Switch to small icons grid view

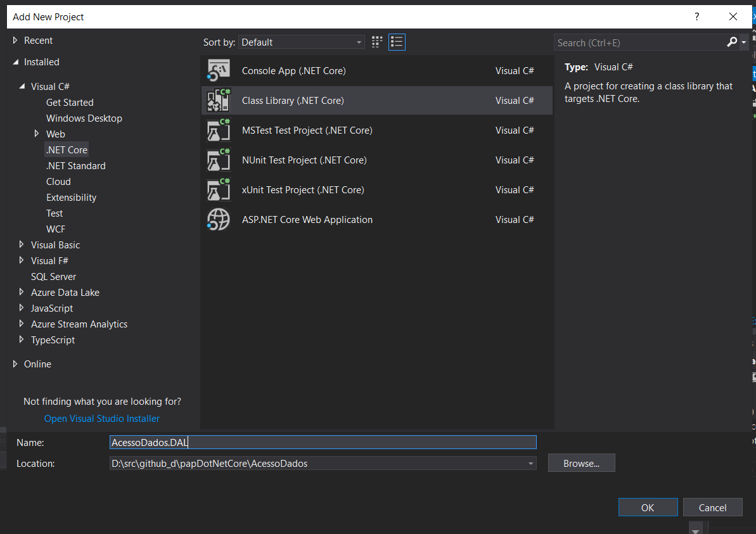coord(377,42)
